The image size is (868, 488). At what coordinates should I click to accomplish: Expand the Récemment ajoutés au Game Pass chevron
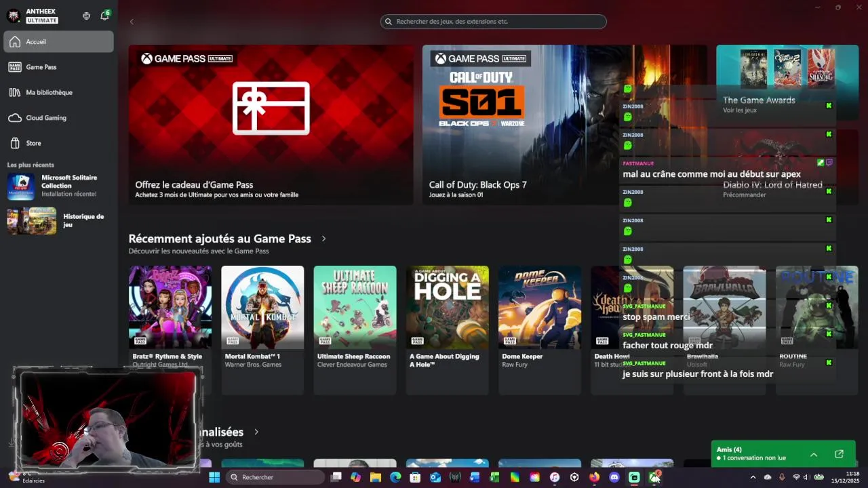point(323,239)
